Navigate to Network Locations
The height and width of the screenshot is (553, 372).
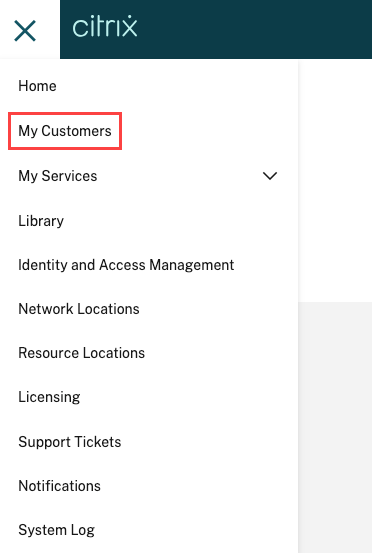coord(79,309)
